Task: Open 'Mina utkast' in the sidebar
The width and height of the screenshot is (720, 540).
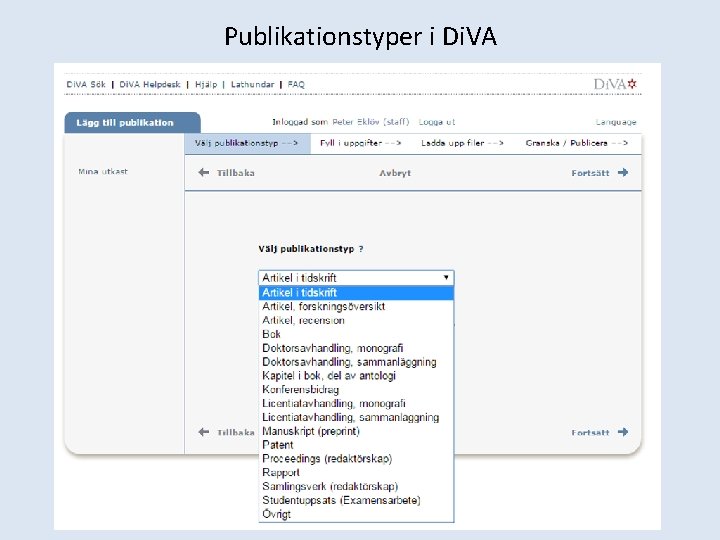Action: (x=103, y=171)
